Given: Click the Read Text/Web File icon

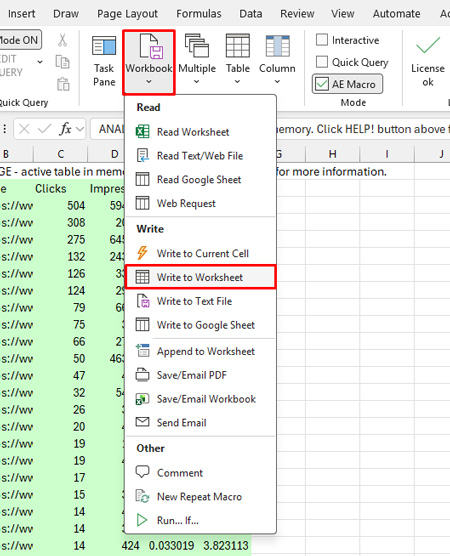Looking at the screenshot, I should pyautogui.click(x=143, y=156).
